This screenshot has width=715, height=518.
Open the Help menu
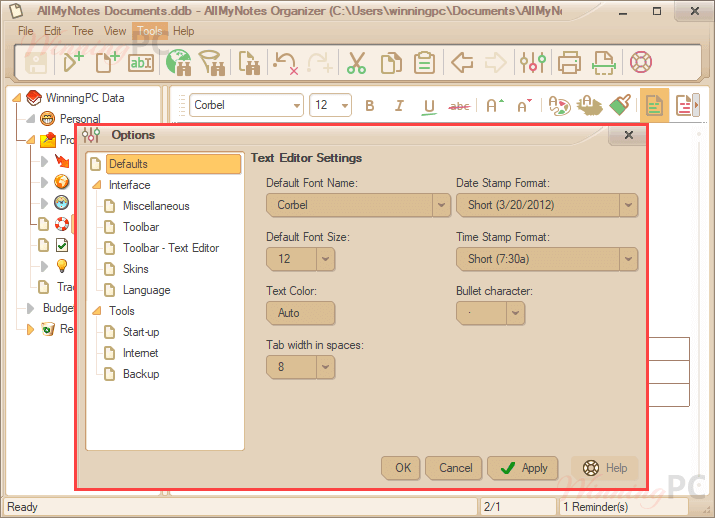click(183, 31)
